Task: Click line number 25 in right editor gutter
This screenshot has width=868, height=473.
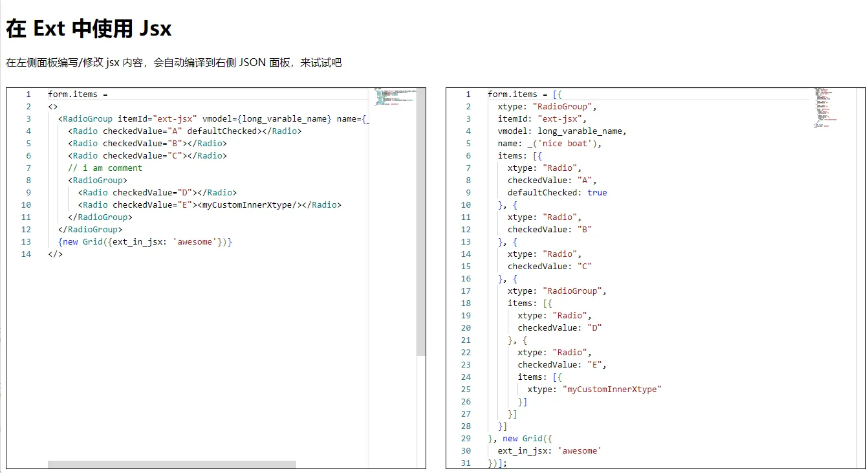Action: tap(466, 390)
